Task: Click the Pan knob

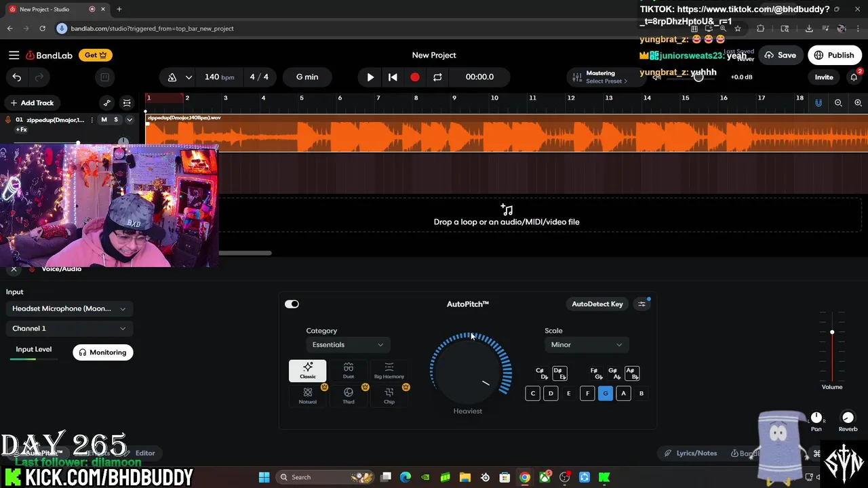Action: pos(816,418)
